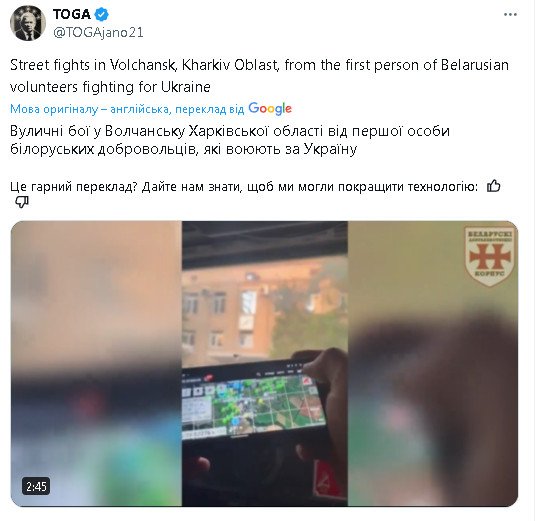Click the blue verified badge next to TOGA
Image resolution: width=539 pixels, height=521 pixels.
(x=102, y=14)
